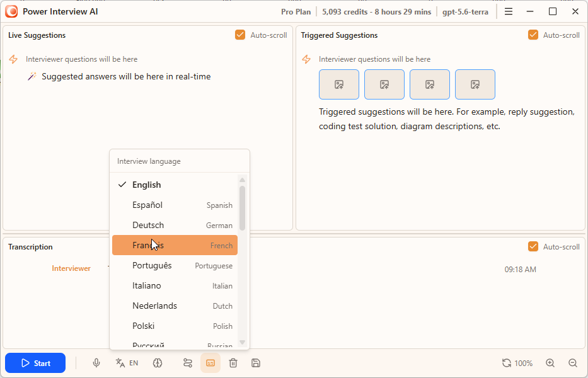
Task: Select Português Portuguese language option
Action: coord(175,265)
